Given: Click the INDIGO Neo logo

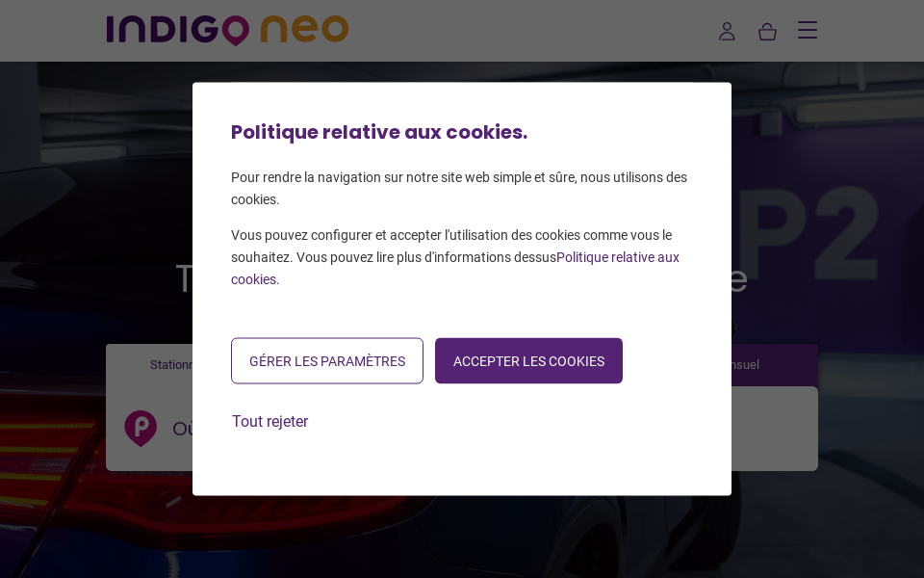Looking at the screenshot, I should (227, 30).
